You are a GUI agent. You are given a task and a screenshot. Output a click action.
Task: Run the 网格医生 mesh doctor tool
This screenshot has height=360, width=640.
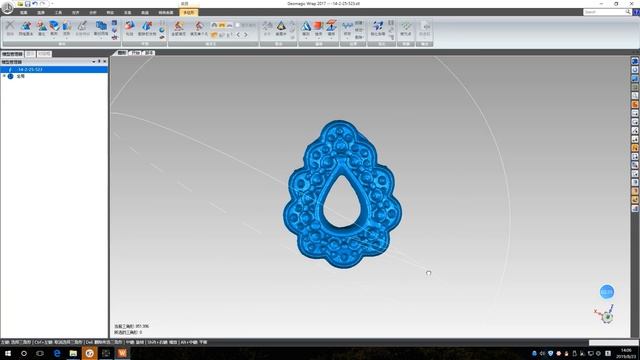tap(26, 29)
